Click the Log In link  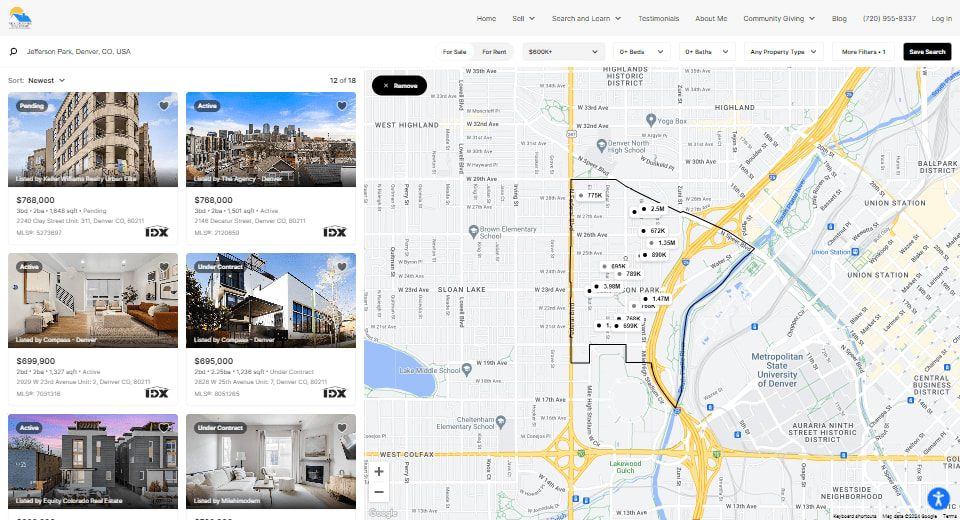(941, 18)
